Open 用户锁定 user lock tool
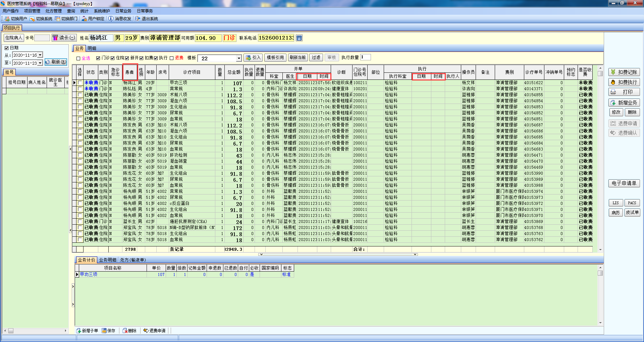 pos(84,19)
